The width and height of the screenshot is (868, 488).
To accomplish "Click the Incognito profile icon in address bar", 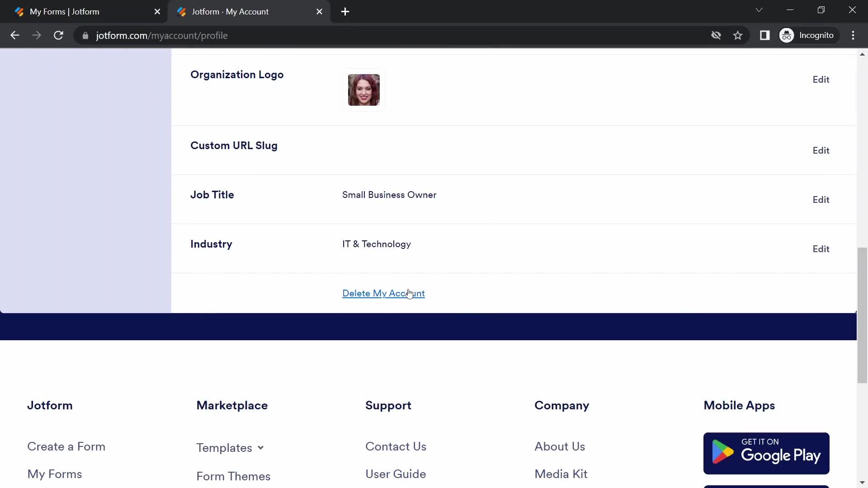I will tap(787, 35).
